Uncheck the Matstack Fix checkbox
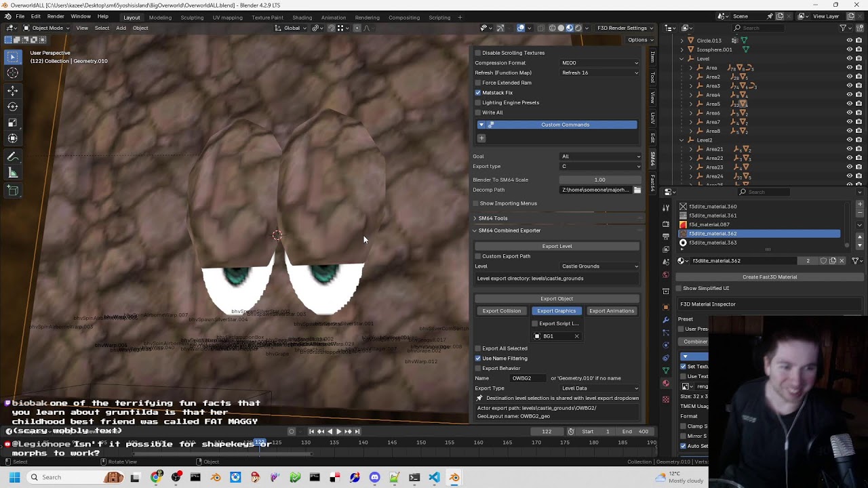The width and height of the screenshot is (868, 488). [x=478, y=93]
